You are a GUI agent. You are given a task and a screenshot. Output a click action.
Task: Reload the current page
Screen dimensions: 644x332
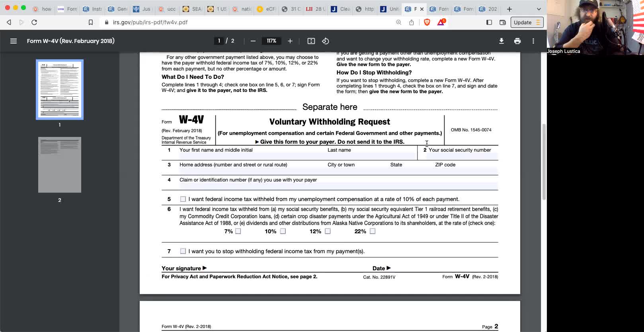34,22
